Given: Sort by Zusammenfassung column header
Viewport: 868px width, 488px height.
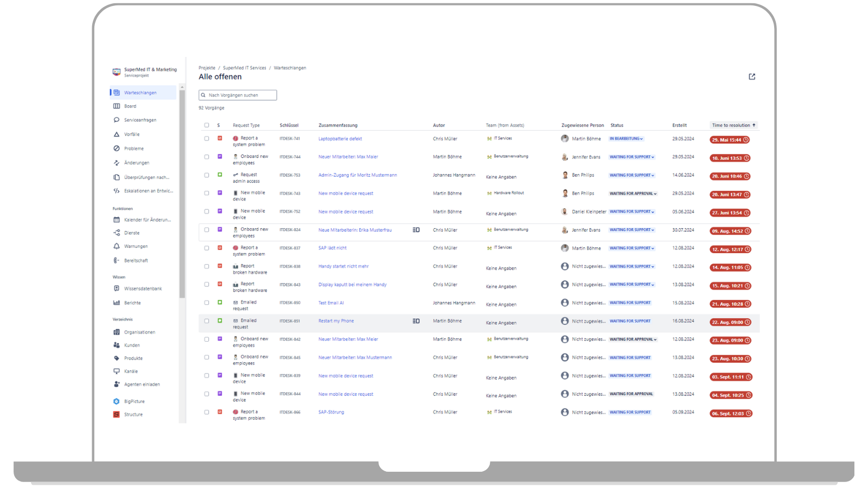Looking at the screenshot, I should 338,125.
